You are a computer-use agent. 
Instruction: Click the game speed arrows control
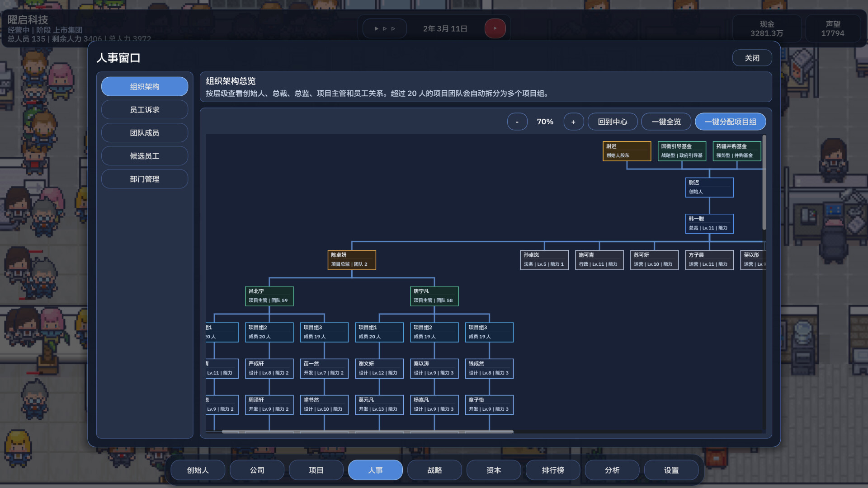pyautogui.click(x=385, y=28)
